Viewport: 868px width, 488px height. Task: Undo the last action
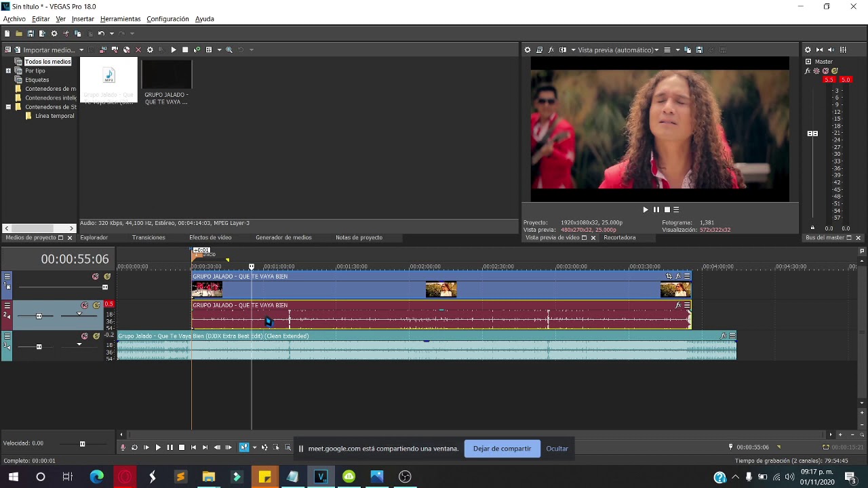(x=101, y=33)
